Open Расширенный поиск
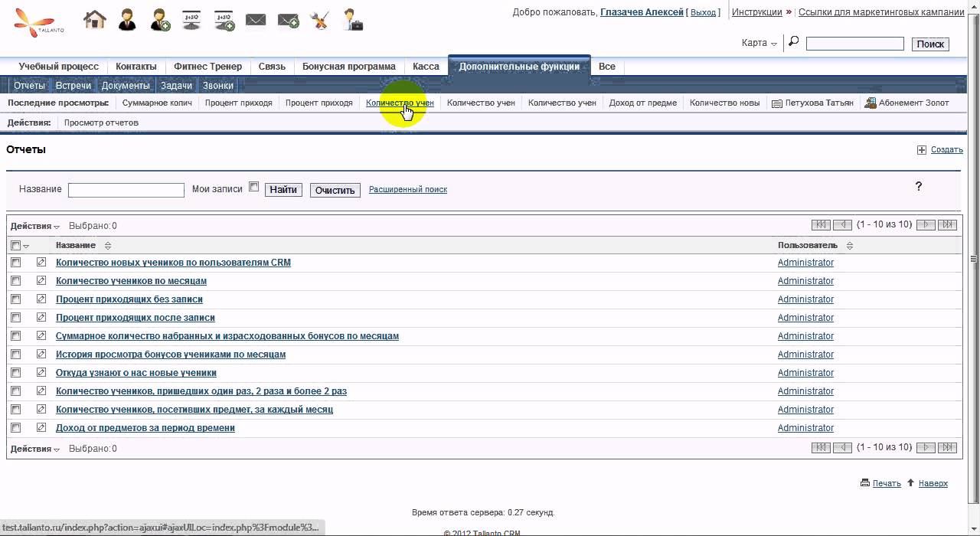This screenshot has height=536, width=980. pyautogui.click(x=408, y=189)
